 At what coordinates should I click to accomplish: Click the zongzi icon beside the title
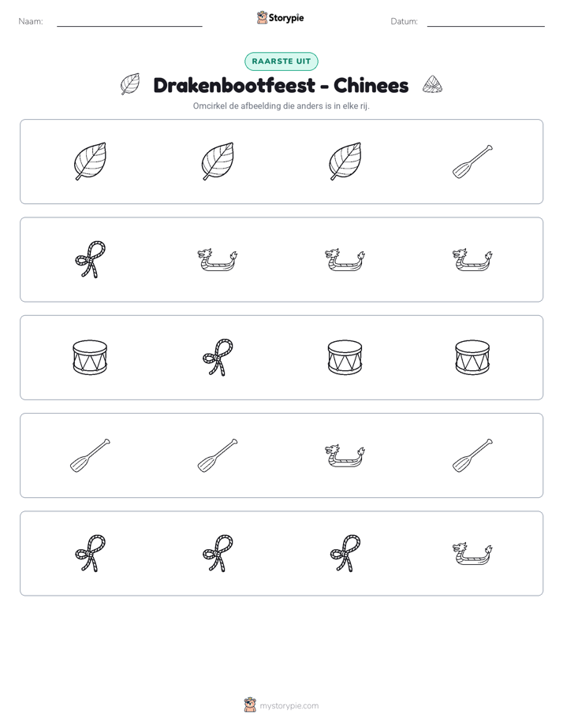point(432,84)
